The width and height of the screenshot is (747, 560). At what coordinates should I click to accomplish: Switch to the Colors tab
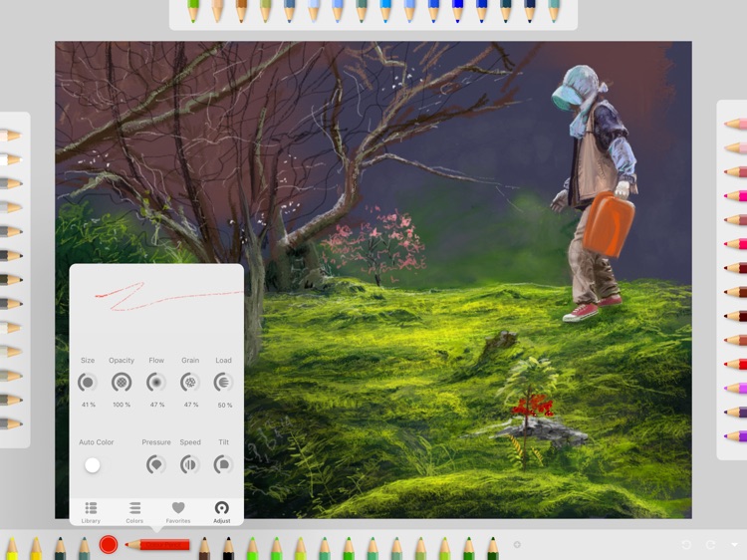pyautogui.click(x=134, y=512)
